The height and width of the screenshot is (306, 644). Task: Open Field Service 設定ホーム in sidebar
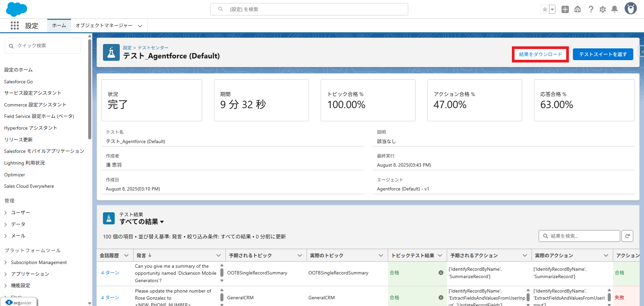[39, 116]
